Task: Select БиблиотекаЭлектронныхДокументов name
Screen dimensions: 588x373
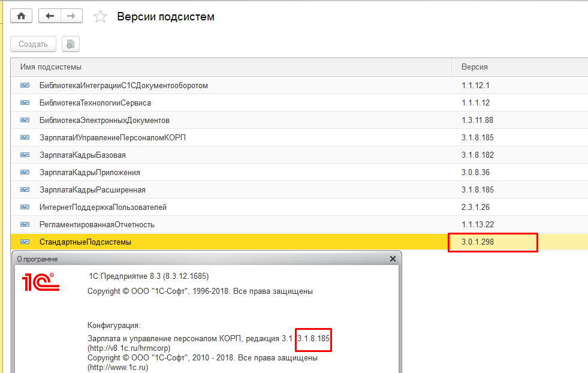Action: tap(105, 120)
